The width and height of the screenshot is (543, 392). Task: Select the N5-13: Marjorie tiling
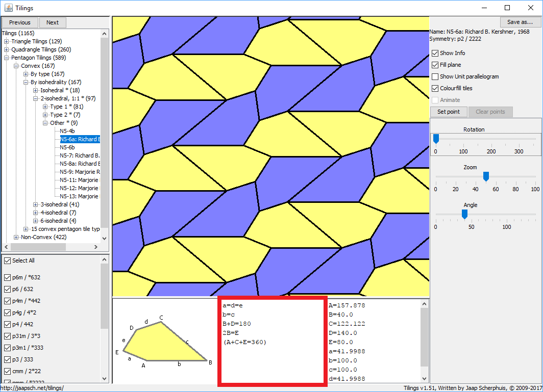[x=80, y=197]
